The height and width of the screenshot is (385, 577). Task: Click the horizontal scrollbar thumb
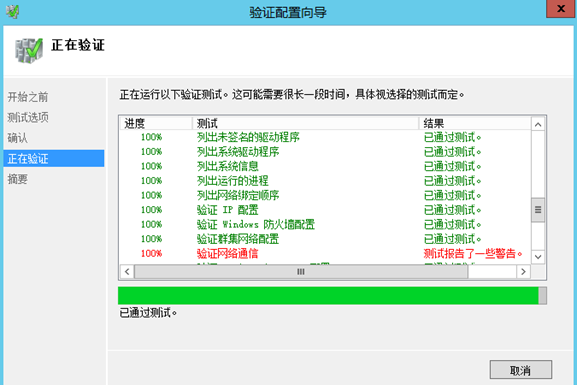301,272
